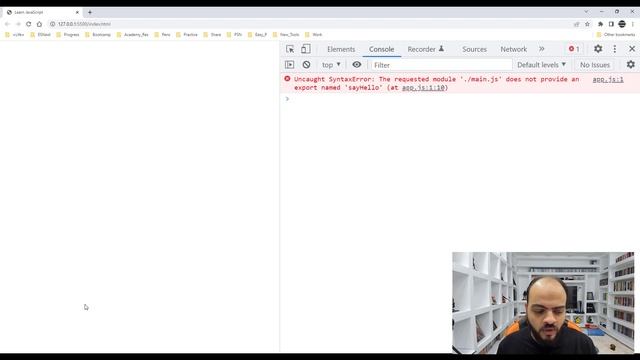Screen dimensions: 640x360
Task: Open the Share bookmarks folder
Action: pyautogui.click(x=212, y=35)
